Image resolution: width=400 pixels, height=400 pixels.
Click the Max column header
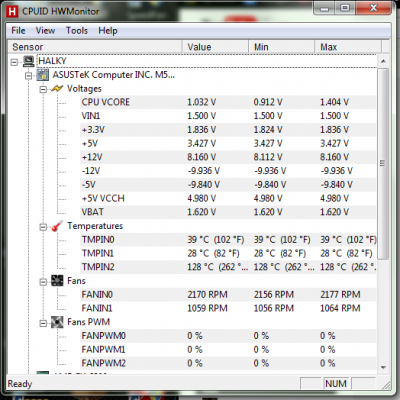point(348,47)
